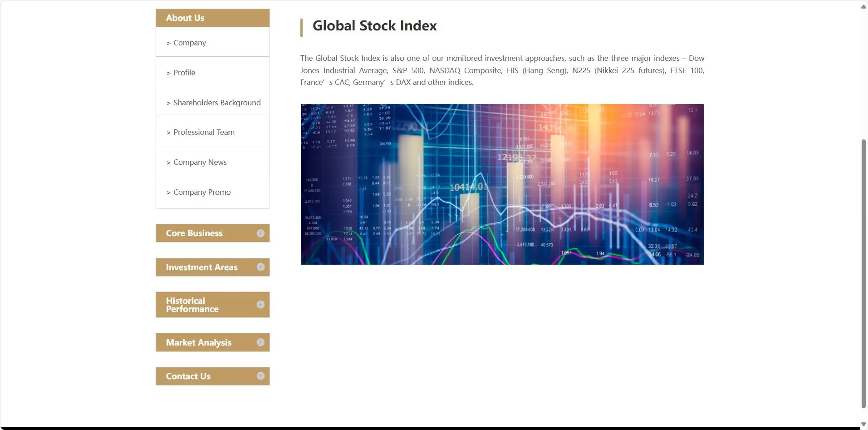Screen dimensions: 868x430
Task: Expand Market Analysis with plus icon
Action: (x=260, y=342)
